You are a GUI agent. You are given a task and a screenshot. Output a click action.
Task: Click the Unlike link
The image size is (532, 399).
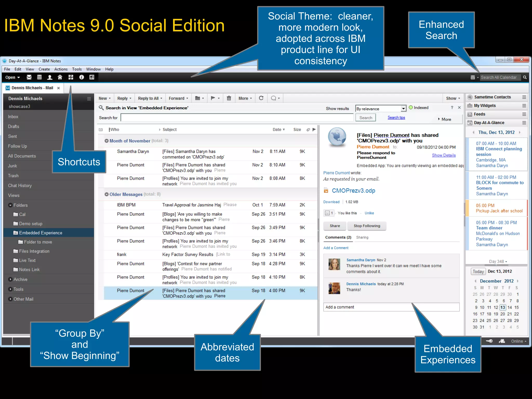click(x=369, y=213)
